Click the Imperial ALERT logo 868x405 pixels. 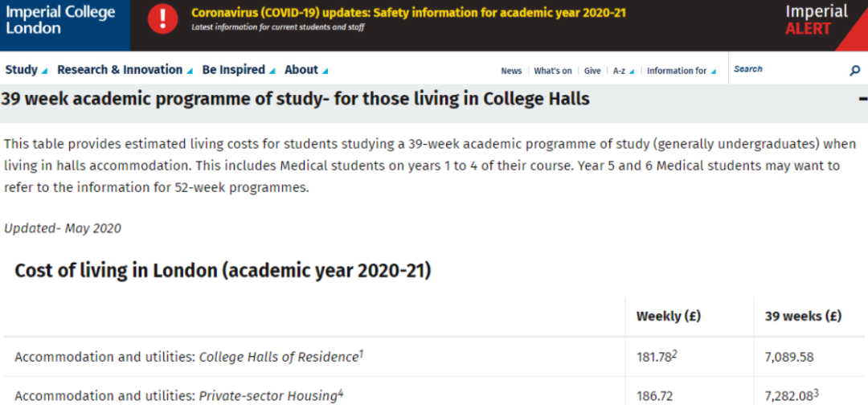point(816,20)
